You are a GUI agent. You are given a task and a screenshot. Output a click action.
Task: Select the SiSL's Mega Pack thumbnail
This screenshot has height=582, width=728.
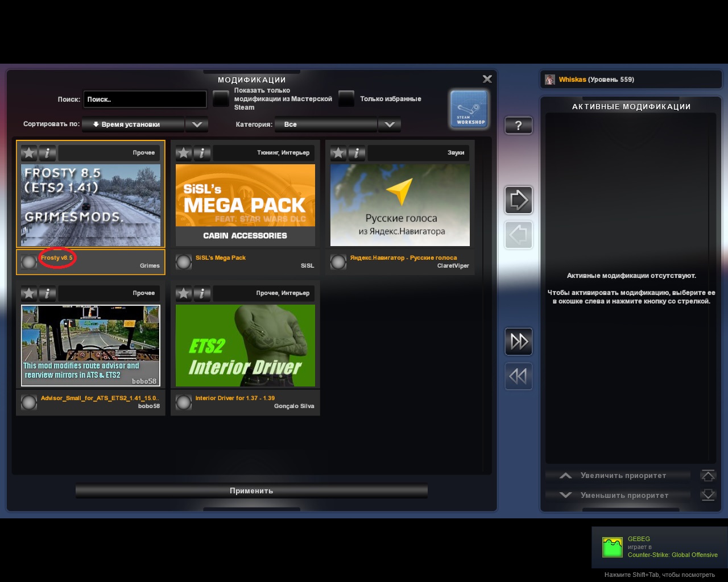(x=245, y=205)
